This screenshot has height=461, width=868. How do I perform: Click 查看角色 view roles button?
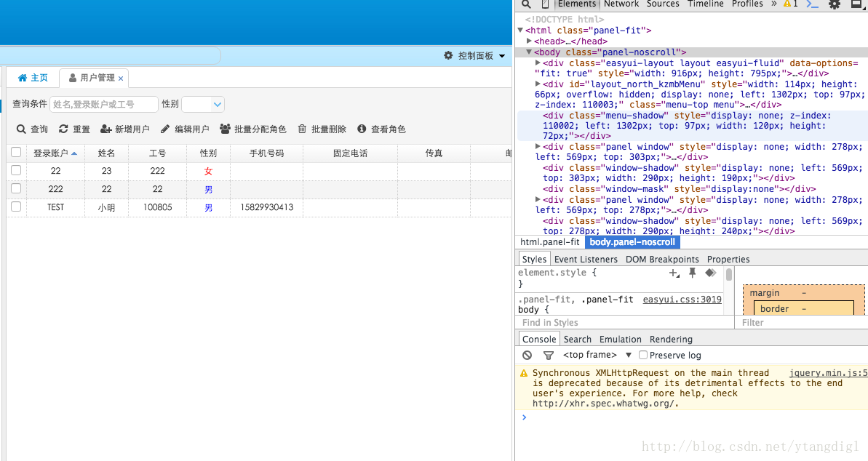[x=381, y=129]
